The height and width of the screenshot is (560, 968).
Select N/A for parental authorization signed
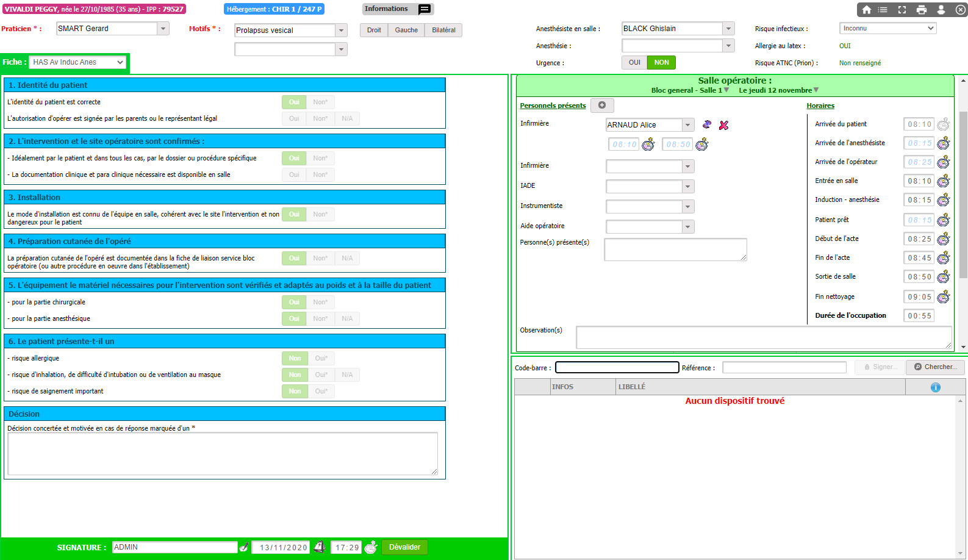pos(347,118)
